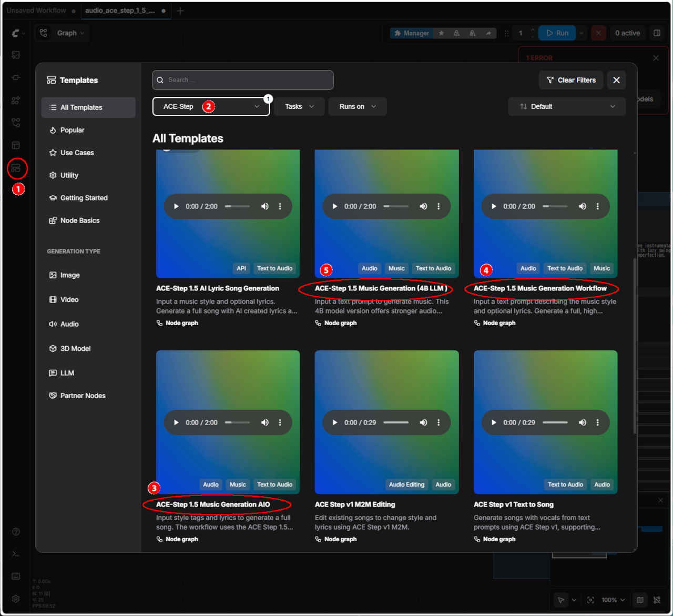Mute audio on ACE Step v1 M2M Editing card
This screenshot has height=616, width=673.
(423, 422)
